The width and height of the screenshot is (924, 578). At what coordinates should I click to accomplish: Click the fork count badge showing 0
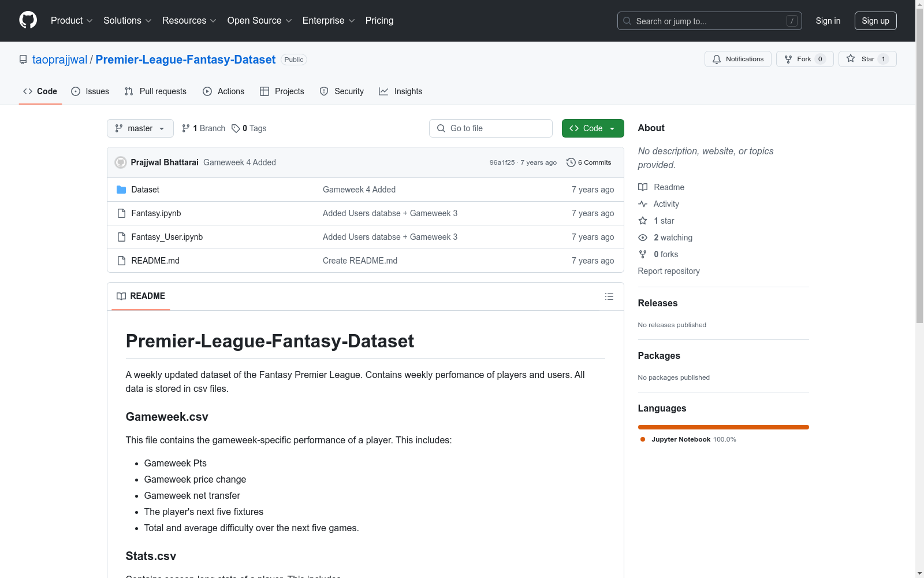(820, 59)
